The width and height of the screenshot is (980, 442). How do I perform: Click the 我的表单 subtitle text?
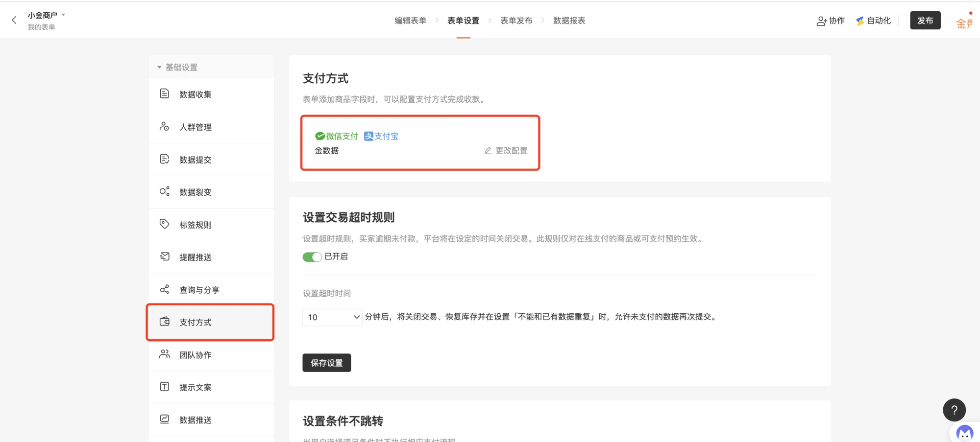(42, 27)
